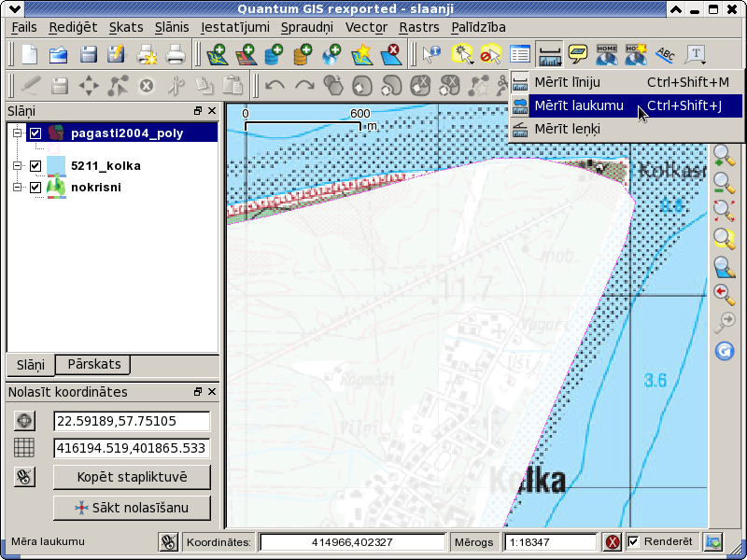The height and width of the screenshot is (560, 747).
Task: Select the ABC labeling tool
Action: 665,54
